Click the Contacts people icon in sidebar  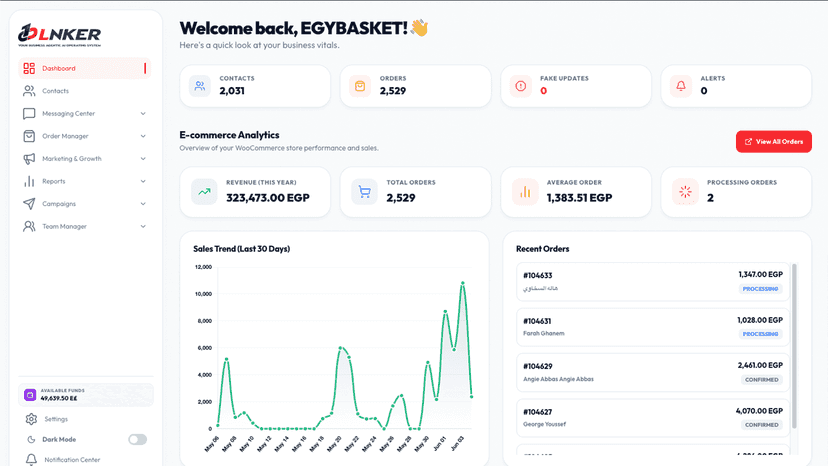pyautogui.click(x=29, y=91)
